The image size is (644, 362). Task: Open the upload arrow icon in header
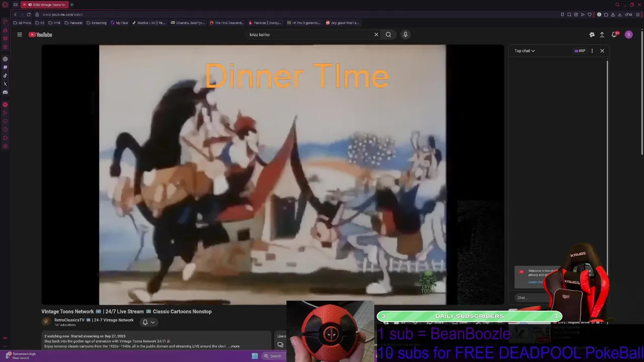[602, 35]
